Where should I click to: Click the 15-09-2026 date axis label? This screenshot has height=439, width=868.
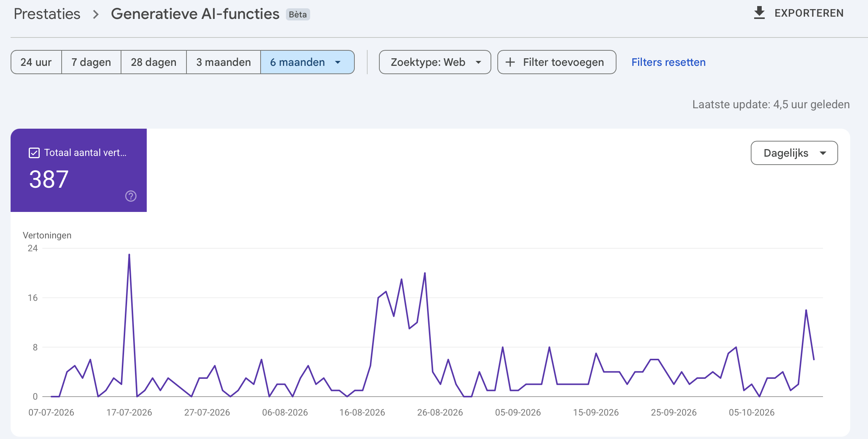(x=596, y=413)
